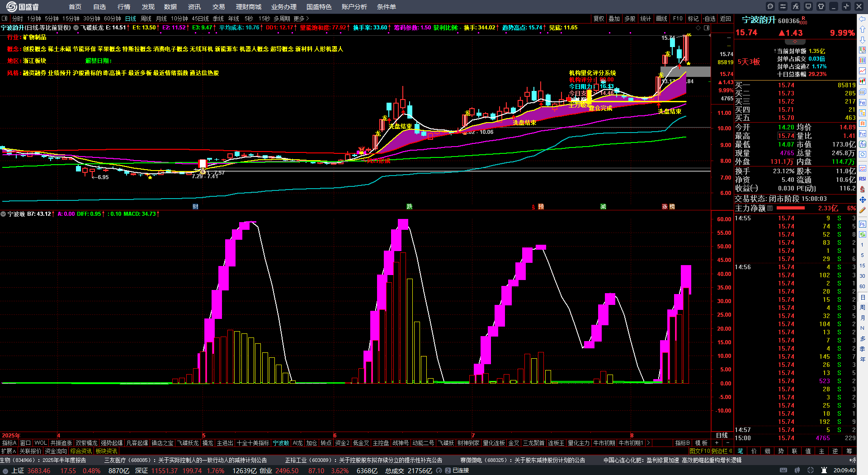Screen dimensions: 868x475
Task: Open the settings sliders icon in title bar
Action: click(x=783, y=6)
